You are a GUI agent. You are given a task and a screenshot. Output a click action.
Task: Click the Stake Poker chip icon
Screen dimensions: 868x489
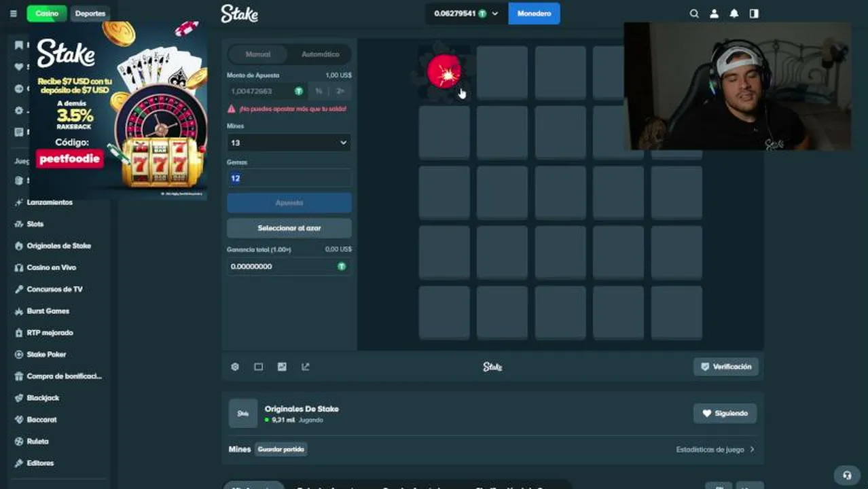click(19, 355)
